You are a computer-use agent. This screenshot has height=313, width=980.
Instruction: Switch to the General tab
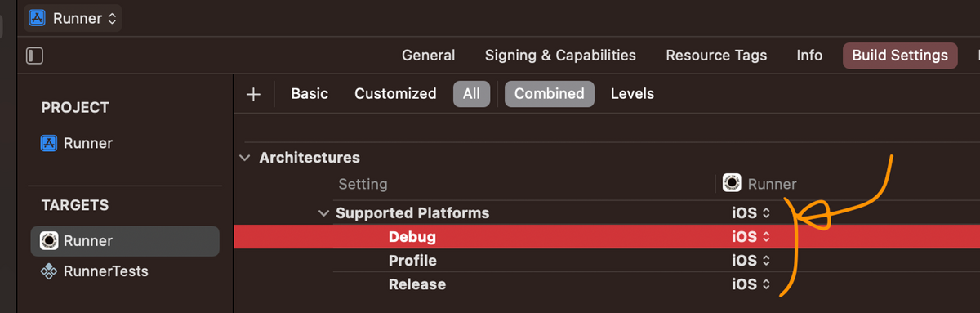tap(428, 56)
